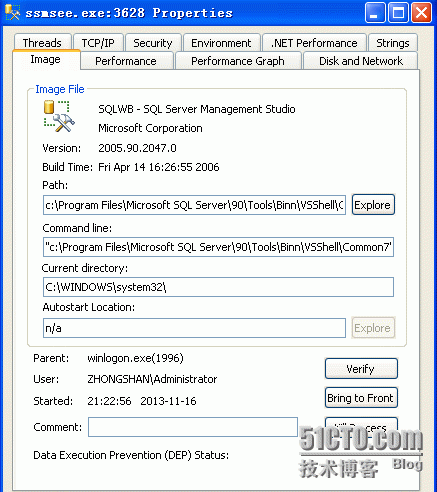Image resolution: width=437 pixels, height=492 pixels.
Task: Click SQLWB - SQL Server Management Studio text
Action: pyautogui.click(x=197, y=109)
